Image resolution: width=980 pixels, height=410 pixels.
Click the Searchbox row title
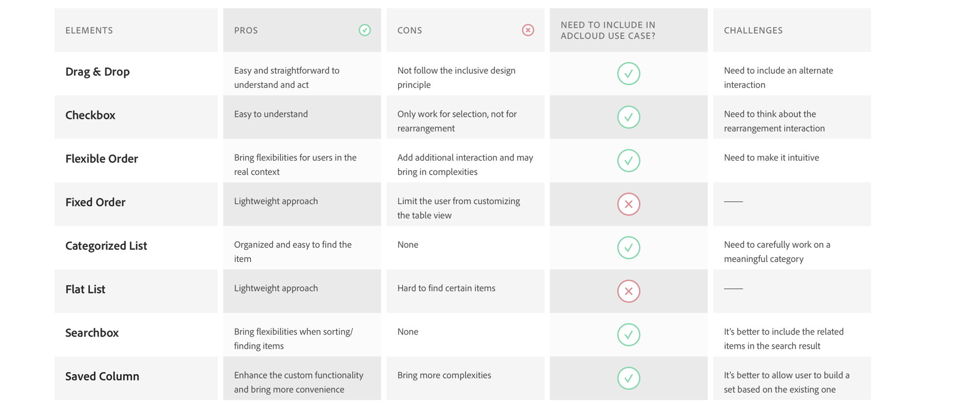coord(92,332)
